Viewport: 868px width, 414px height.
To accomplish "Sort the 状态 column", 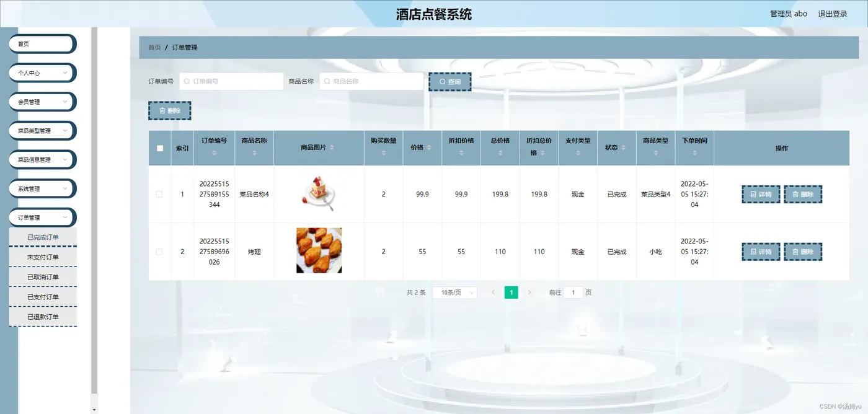I will point(623,148).
